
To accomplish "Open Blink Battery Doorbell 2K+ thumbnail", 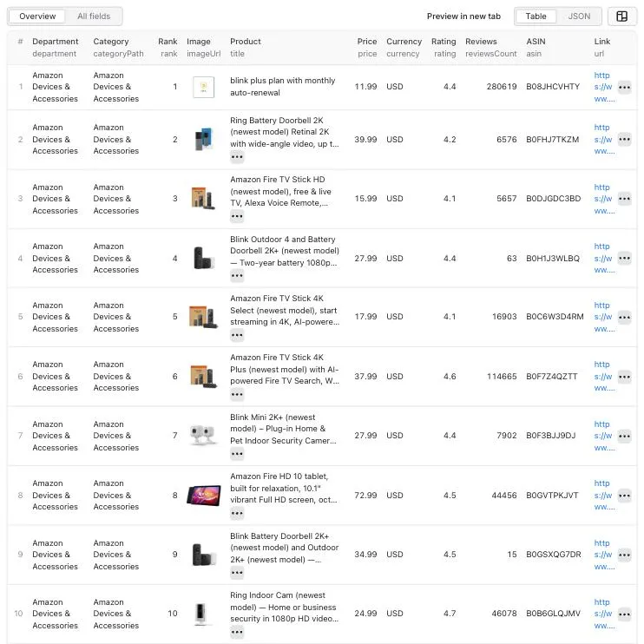I will click(x=203, y=555).
